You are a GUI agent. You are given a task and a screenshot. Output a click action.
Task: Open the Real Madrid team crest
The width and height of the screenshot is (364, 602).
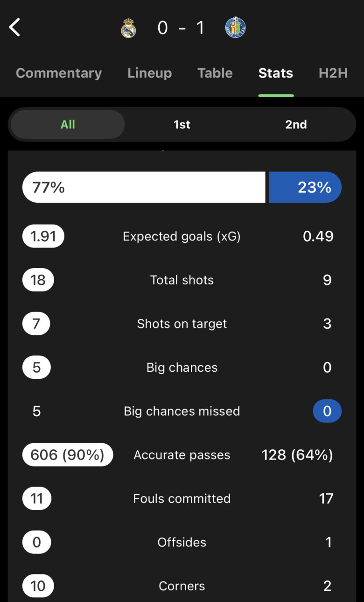pyautogui.click(x=128, y=28)
